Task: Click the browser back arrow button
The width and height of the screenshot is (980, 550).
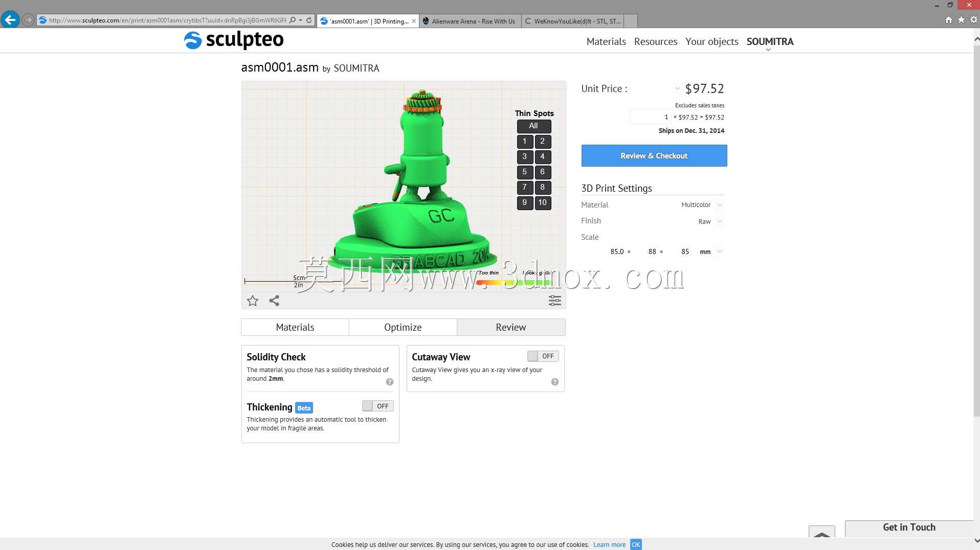Action: coord(10,20)
